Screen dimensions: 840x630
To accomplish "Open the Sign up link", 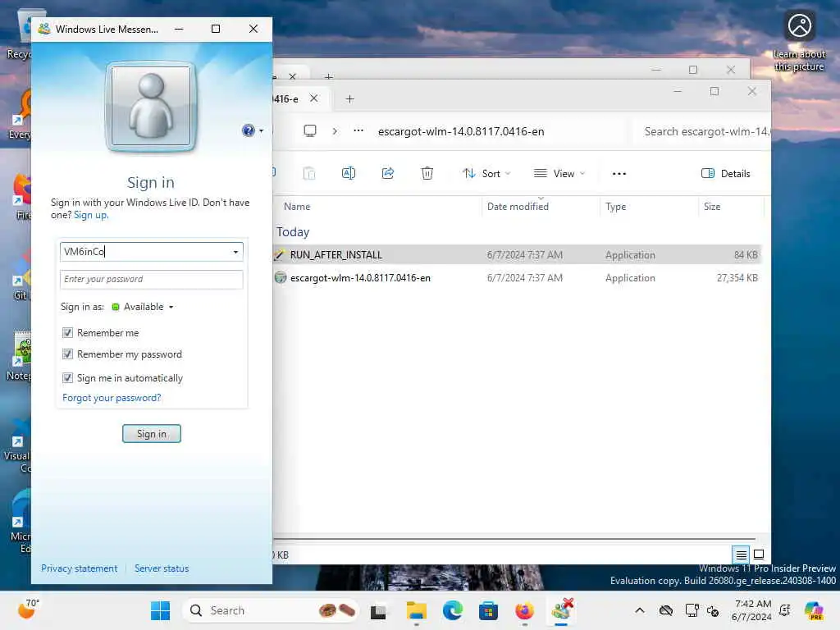I will click(x=91, y=215).
